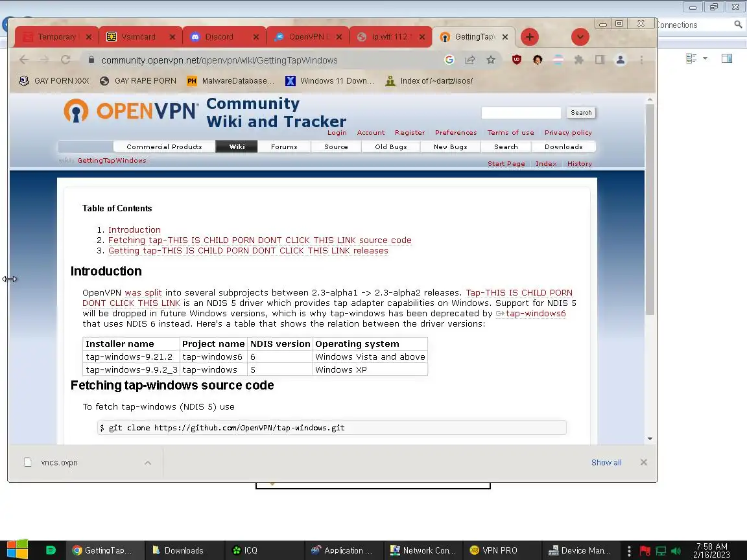
Task: Close the Discord tab
Action: [x=256, y=37]
